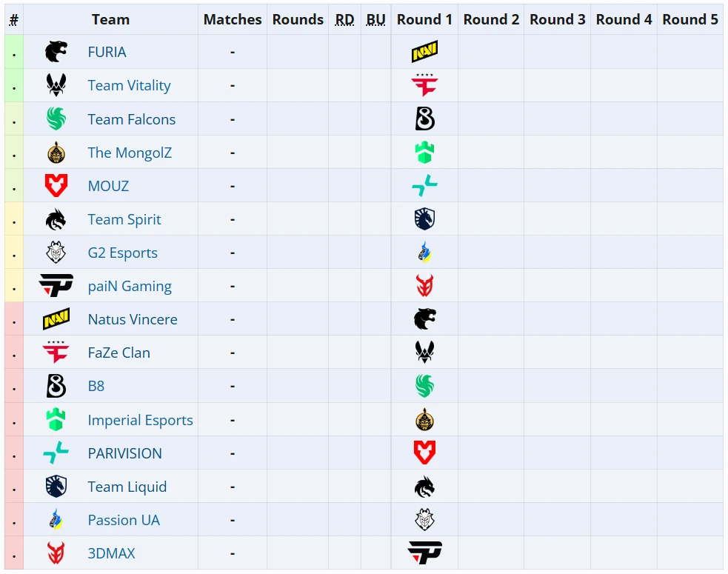Image resolution: width=728 pixels, height=574 pixels.
Task: Click the B8 logo in Team Falcons' Round 1 cell
Action: tap(424, 119)
